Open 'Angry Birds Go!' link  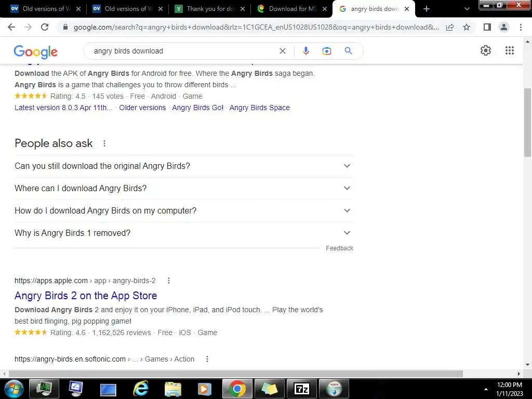click(198, 108)
